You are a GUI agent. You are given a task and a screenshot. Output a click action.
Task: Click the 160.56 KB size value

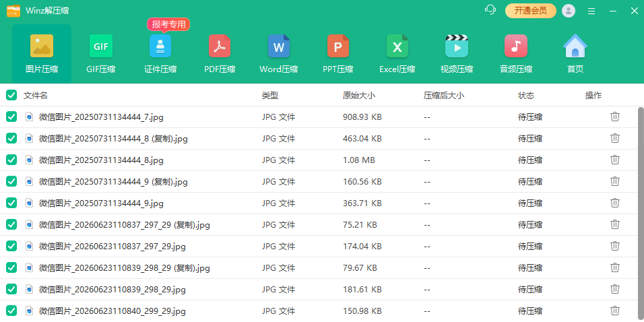(362, 181)
